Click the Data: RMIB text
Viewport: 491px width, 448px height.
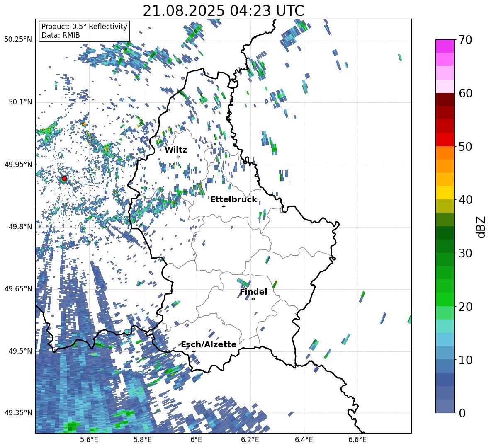click(61, 35)
